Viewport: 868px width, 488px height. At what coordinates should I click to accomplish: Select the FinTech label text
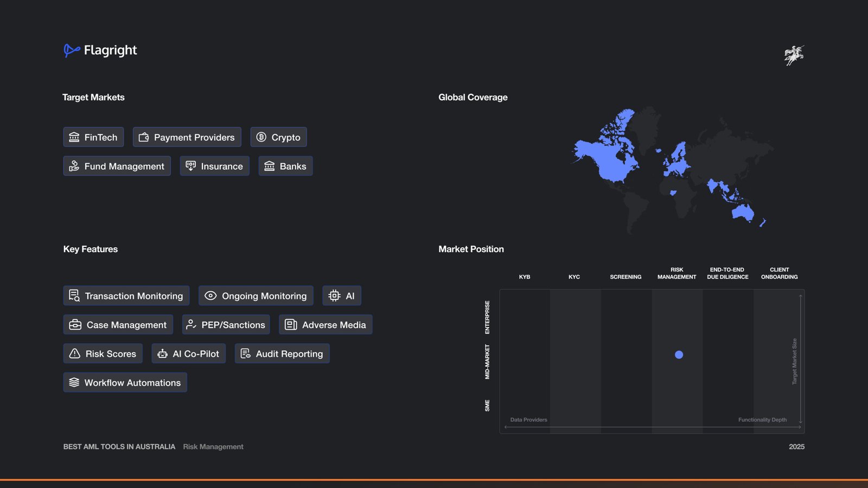[x=101, y=137]
